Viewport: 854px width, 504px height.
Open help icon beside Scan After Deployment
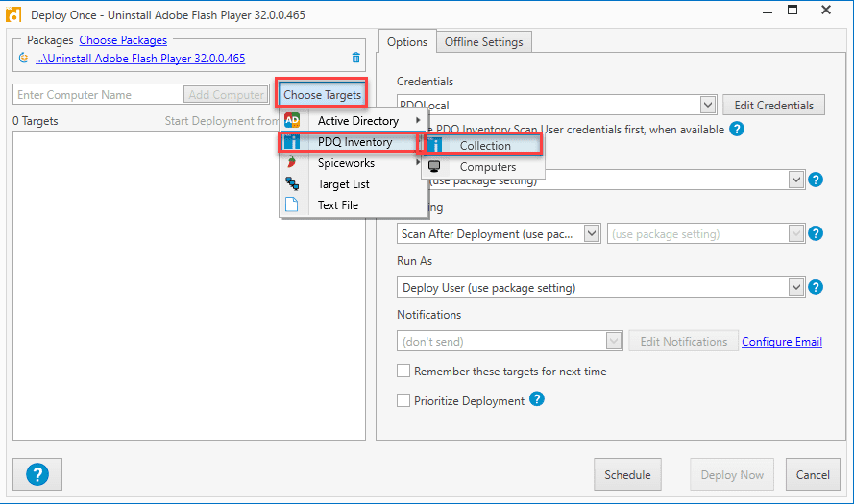click(x=816, y=233)
